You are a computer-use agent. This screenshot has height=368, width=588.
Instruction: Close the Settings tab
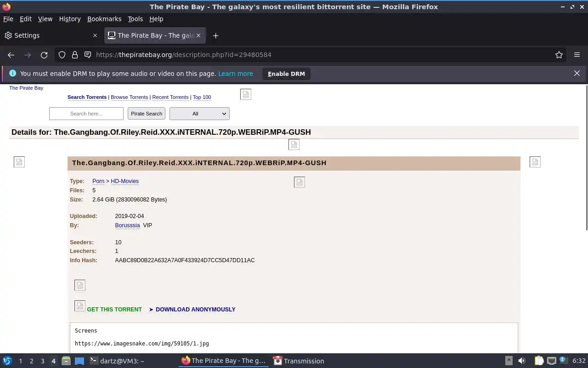tap(95, 35)
